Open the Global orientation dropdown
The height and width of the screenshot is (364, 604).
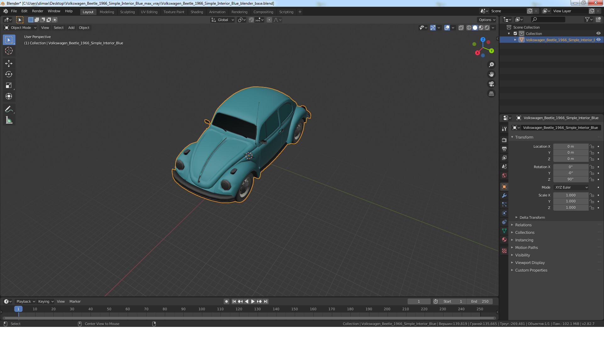pyautogui.click(x=222, y=20)
